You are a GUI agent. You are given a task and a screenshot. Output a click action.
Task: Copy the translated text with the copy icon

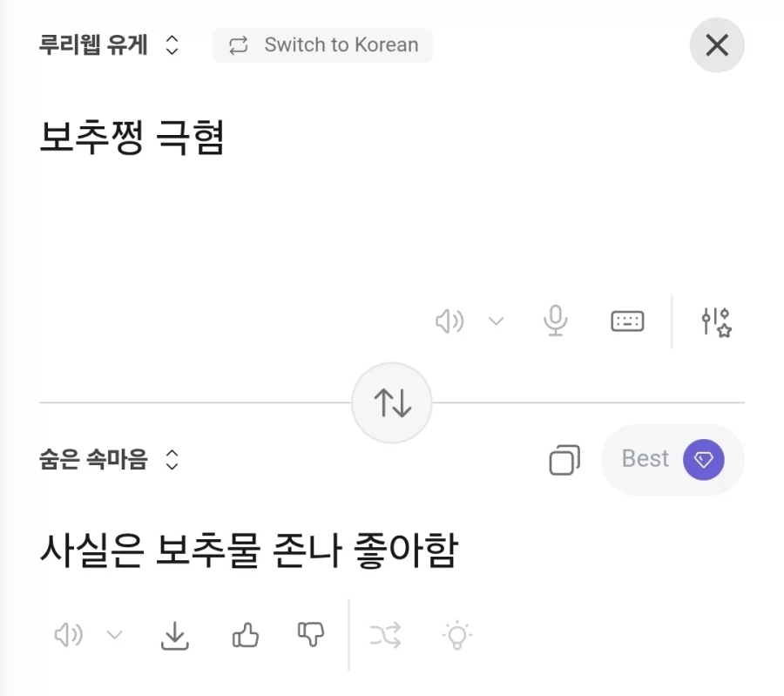click(564, 460)
